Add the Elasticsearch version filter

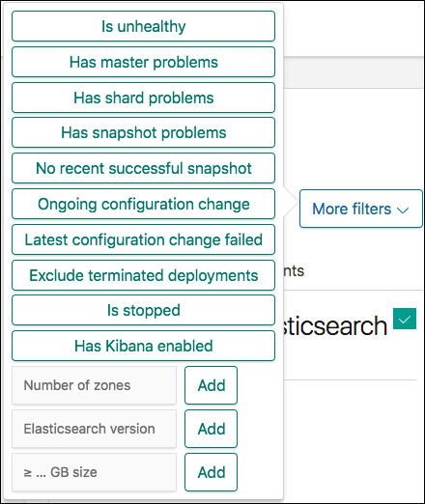[x=211, y=429]
